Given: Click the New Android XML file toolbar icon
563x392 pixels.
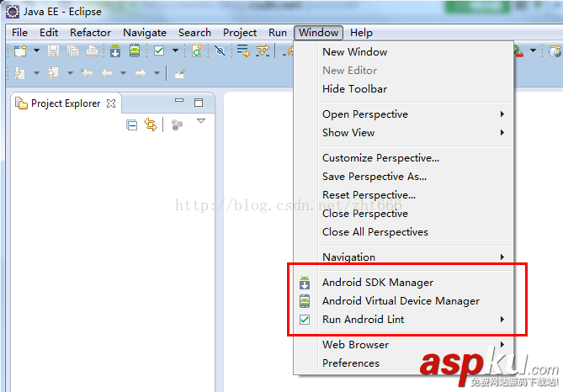Looking at the screenshot, I should [197, 51].
